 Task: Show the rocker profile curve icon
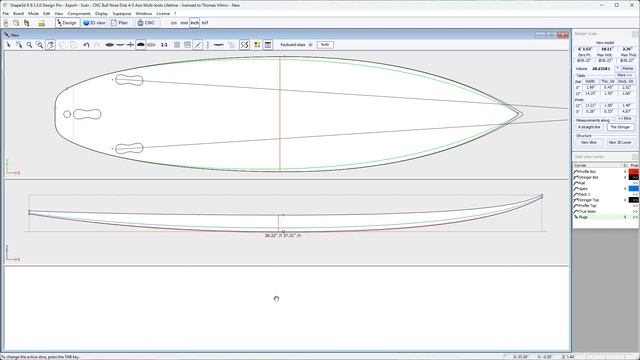120,44
